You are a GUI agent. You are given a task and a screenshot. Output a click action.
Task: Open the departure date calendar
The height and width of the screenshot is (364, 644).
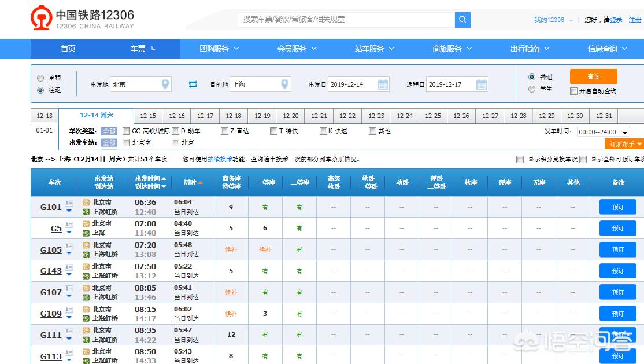coord(383,84)
